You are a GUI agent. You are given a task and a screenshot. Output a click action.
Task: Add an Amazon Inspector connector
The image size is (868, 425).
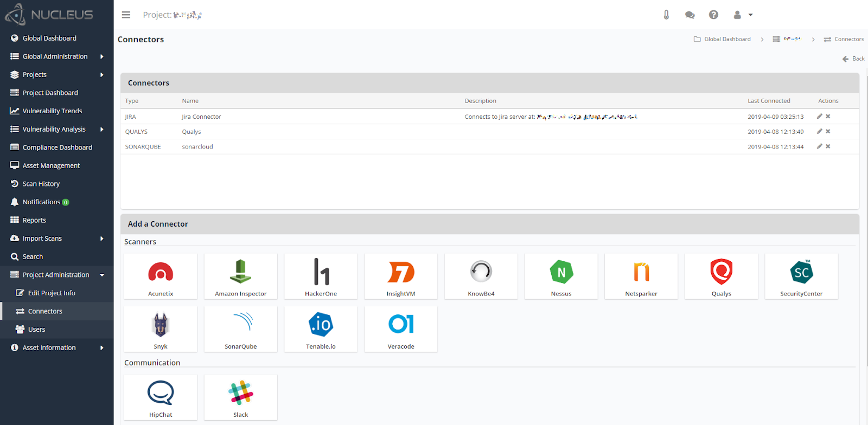[x=241, y=276]
